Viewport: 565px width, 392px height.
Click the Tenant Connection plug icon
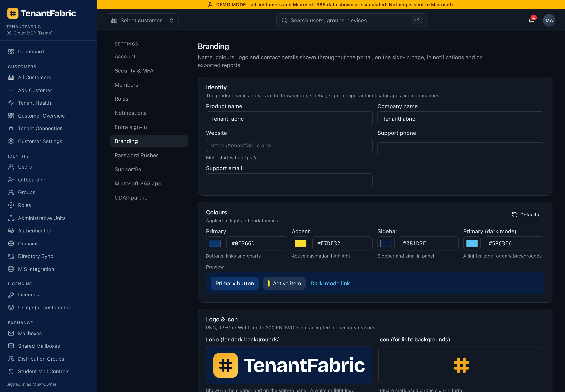pyautogui.click(x=11, y=128)
